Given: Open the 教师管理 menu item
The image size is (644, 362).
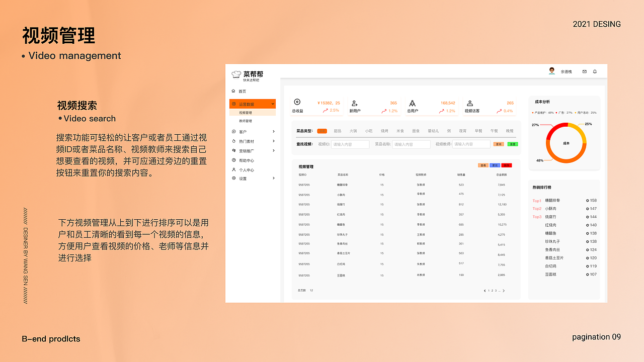Looking at the screenshot, I should coord(246,121).
